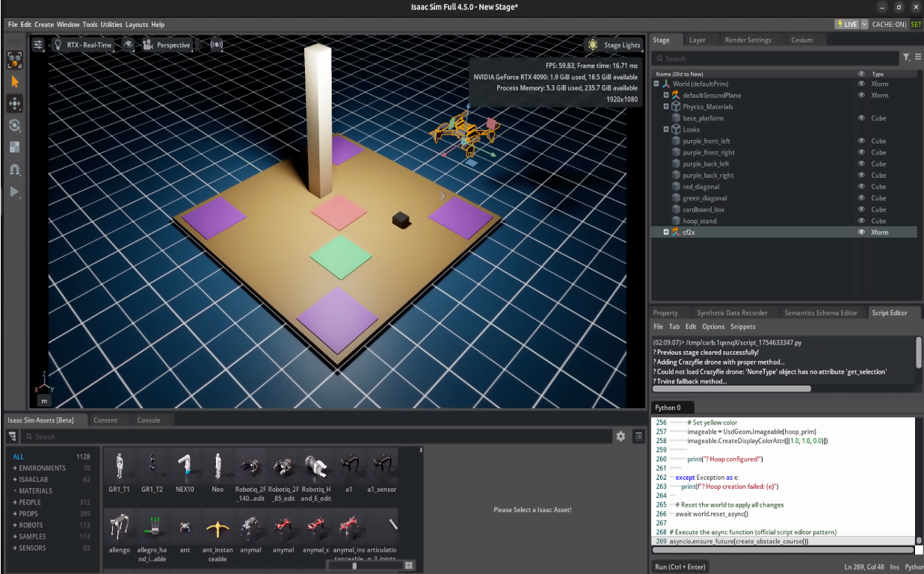
Task: Adjust the asset thumbnail size slider
Action: (354, 566)
